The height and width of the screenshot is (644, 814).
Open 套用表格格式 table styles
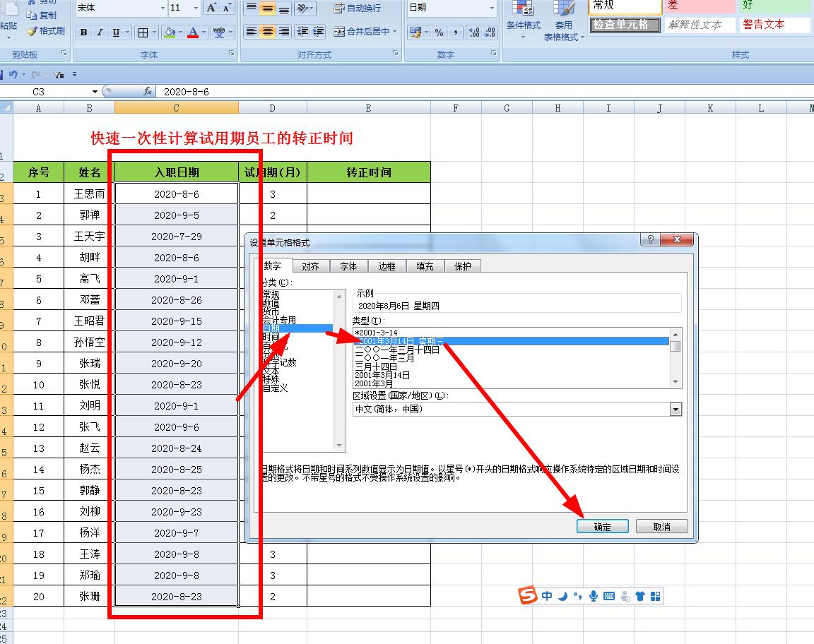tap(564, 20)
